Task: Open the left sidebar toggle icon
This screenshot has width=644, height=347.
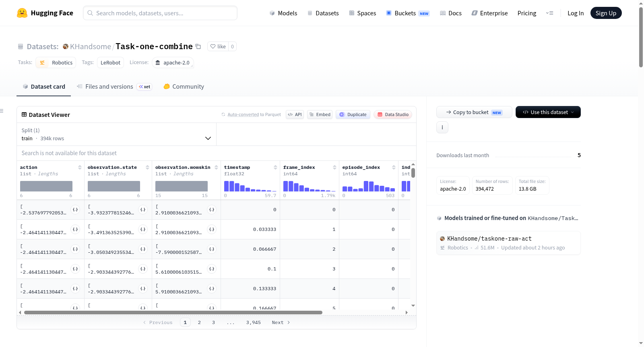Action: 2,111
